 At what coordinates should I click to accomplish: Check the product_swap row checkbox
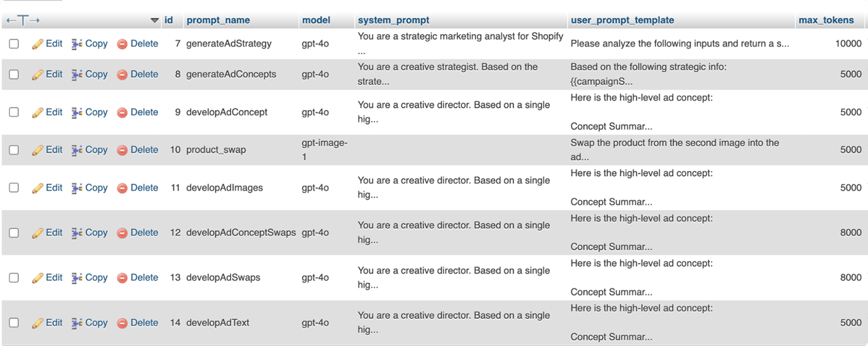click(x=13, y=150)
